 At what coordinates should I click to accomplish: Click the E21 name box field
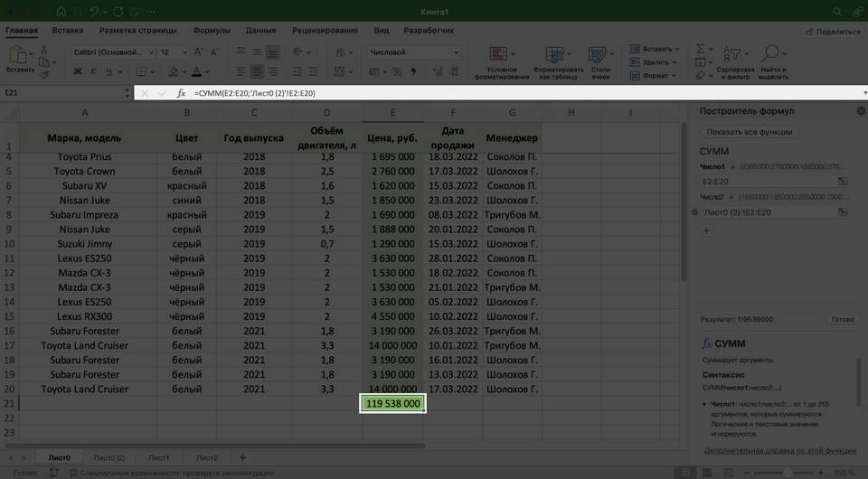pos(63,93)
